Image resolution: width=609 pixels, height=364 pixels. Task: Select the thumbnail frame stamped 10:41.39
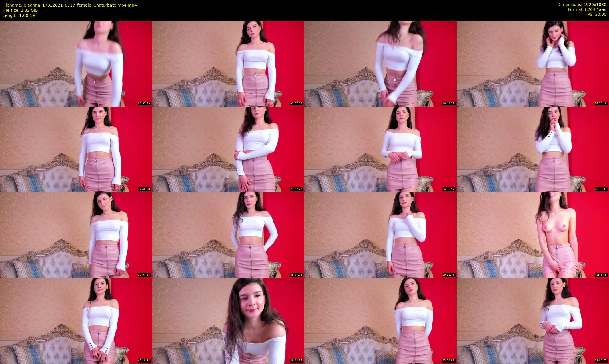click(x=380, y=63)
